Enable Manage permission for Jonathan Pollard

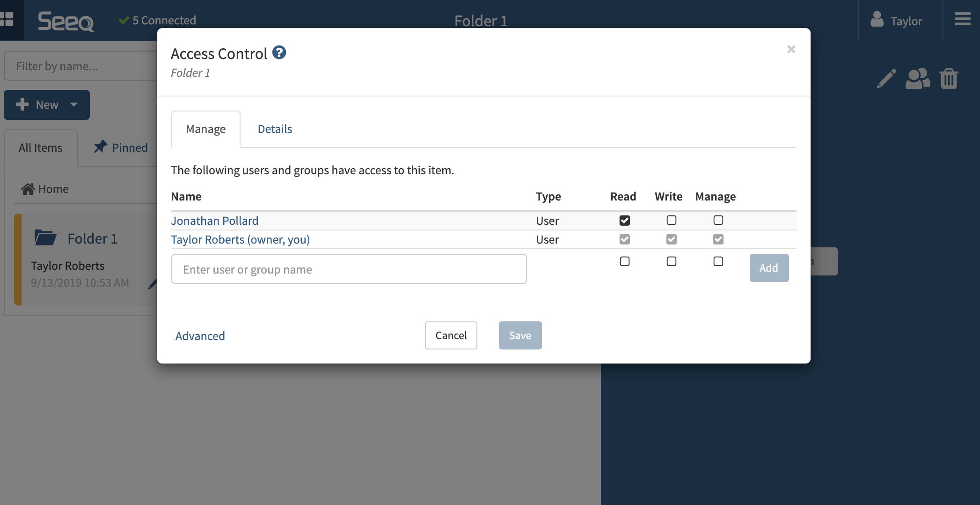(718, 220)
